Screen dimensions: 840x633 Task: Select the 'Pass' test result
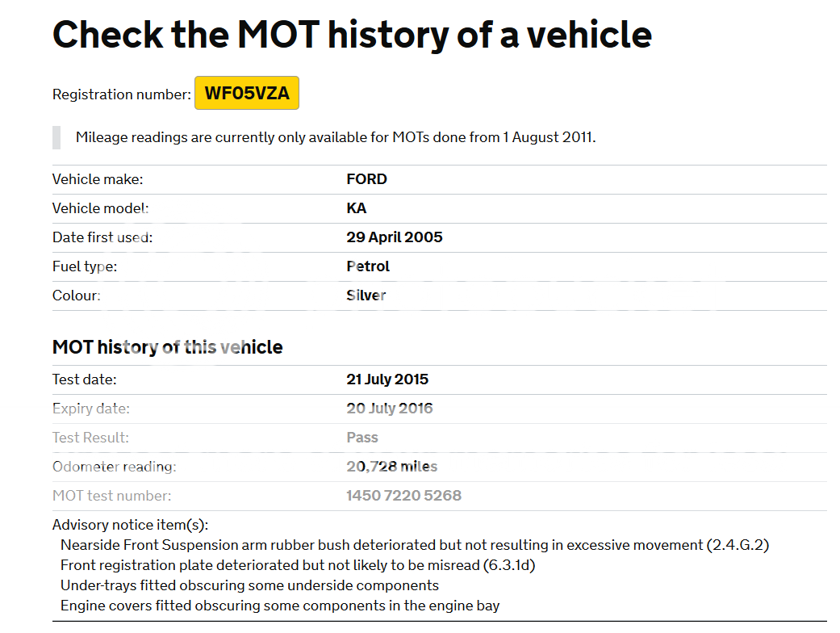tap(362, 438)
